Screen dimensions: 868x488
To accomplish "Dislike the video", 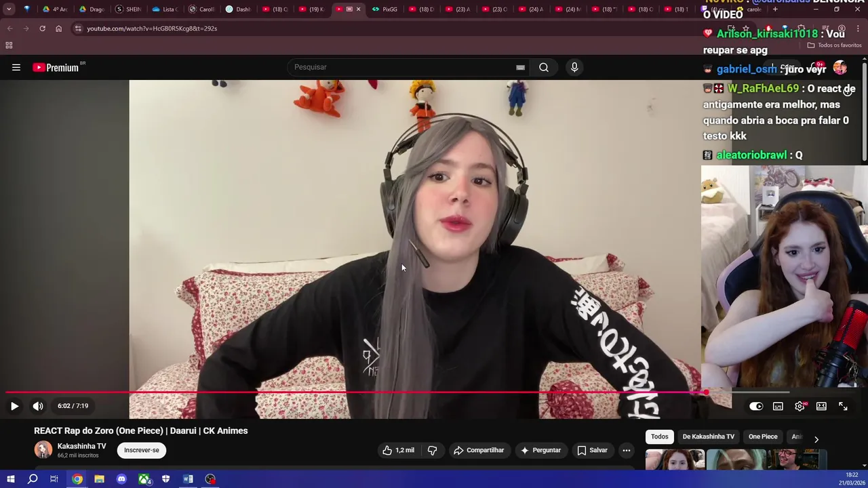I will [432, 450].
